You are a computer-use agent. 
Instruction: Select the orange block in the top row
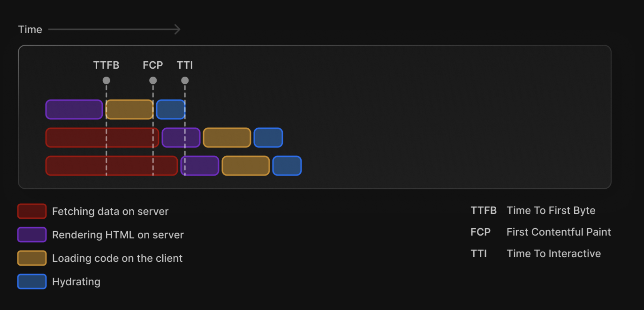point(130,109)
